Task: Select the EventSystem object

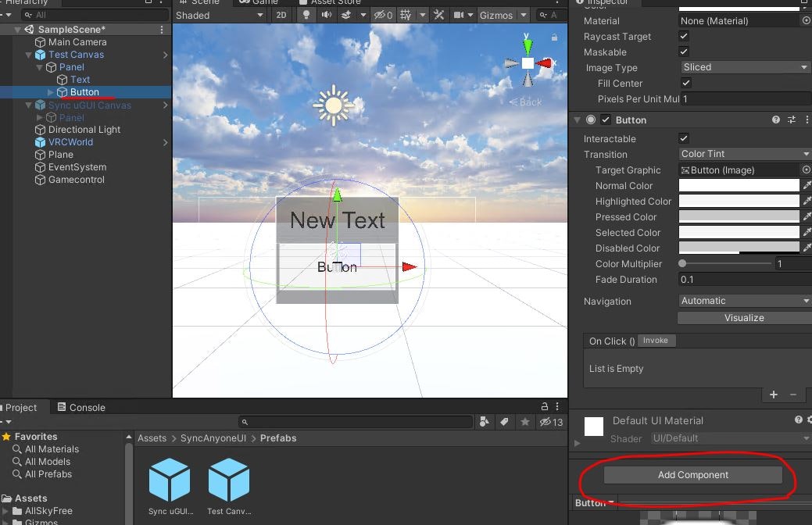Action: click(x=77, y=166)
